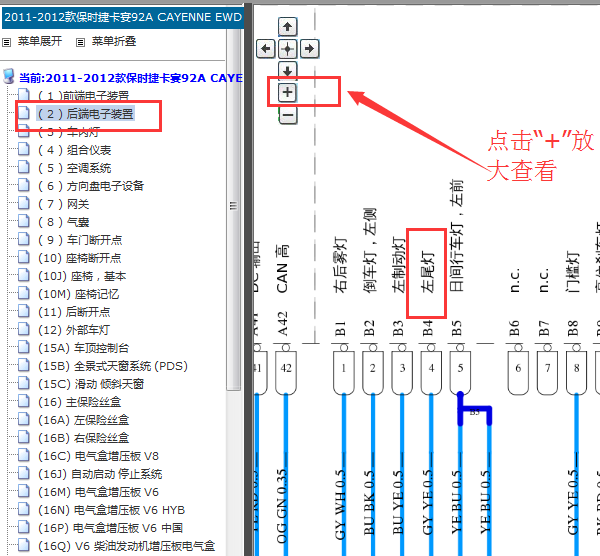Click page icon next to (5) 空调系统
The height and width of the screenshot is (556, 600).
pyautogui.click(x=24, y=166)
